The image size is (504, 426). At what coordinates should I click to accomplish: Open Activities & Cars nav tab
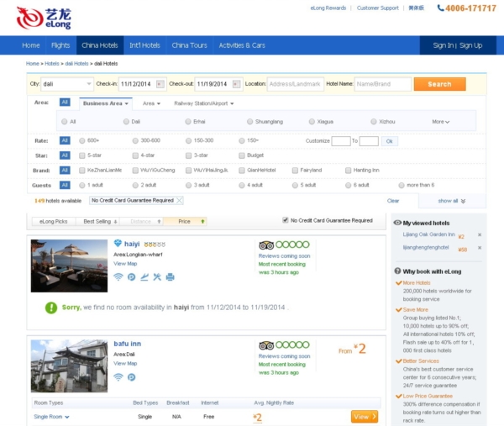click(x=242, y=45)
